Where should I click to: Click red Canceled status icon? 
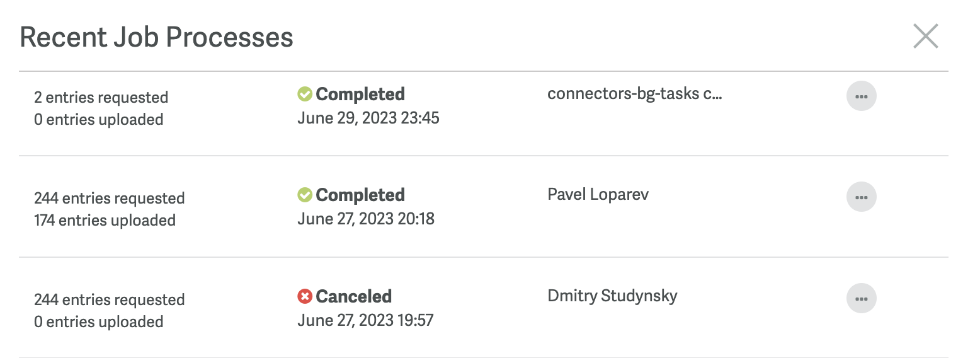(x=305, y=296)
